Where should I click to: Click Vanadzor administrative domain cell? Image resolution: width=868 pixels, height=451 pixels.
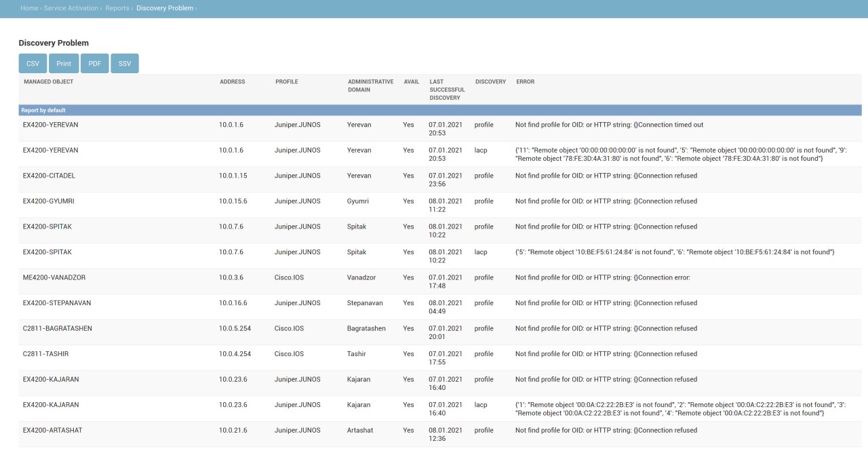coord(363,278)
